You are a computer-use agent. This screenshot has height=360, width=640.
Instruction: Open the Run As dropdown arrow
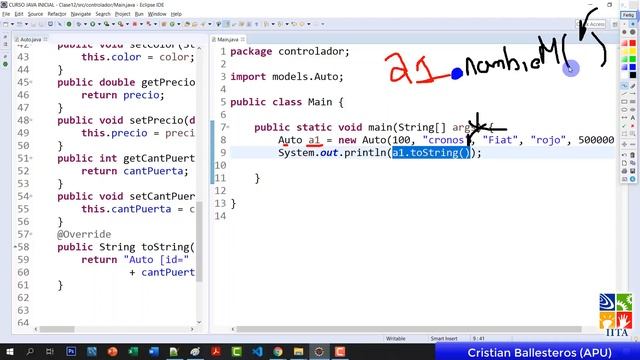click(99, 24)
